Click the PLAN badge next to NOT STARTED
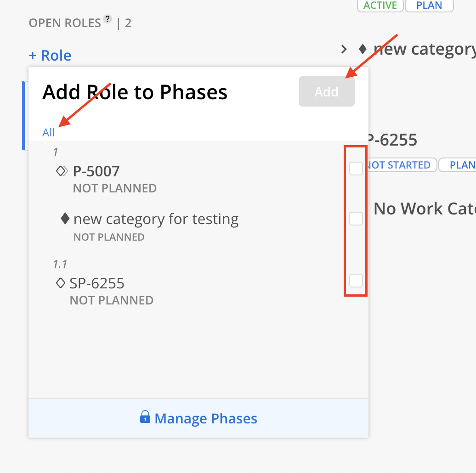476x473 pixels. tap(459, 165)
